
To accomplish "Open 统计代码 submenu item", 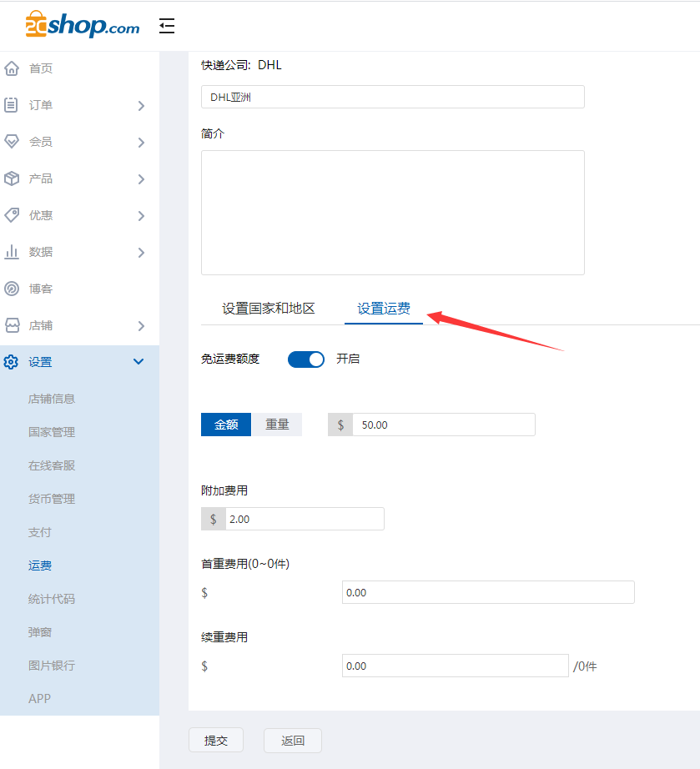I will (52, 599).
